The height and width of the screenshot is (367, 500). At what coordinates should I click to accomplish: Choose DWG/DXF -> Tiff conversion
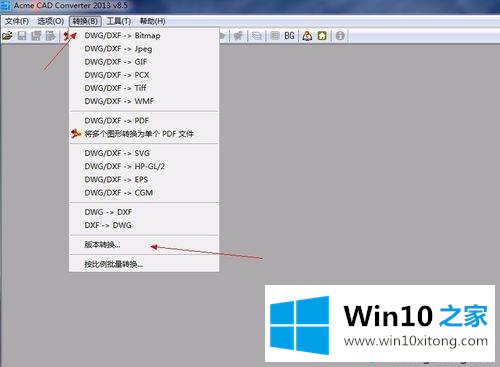coord(144,88)
